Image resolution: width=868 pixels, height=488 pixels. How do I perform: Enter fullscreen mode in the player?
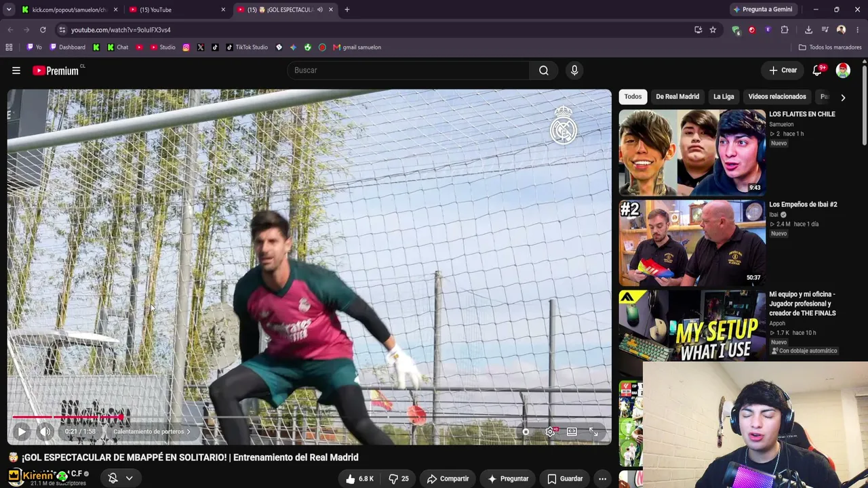[x=593, y=431]
